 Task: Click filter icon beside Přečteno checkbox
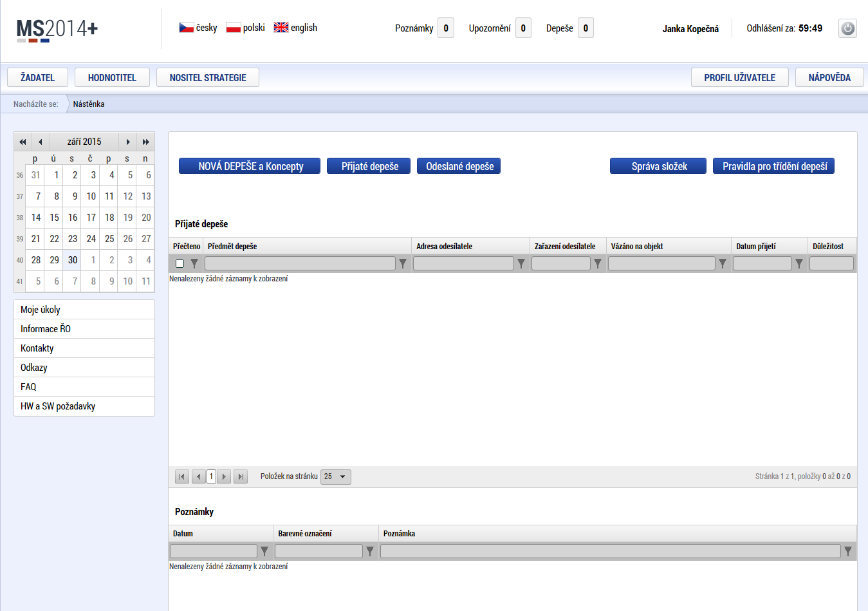coord(194,263)
